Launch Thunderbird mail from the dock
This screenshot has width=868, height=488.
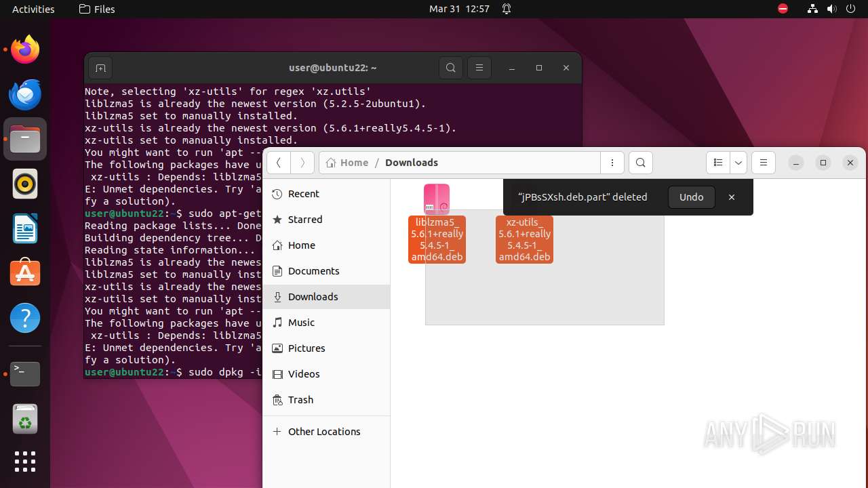25,94
